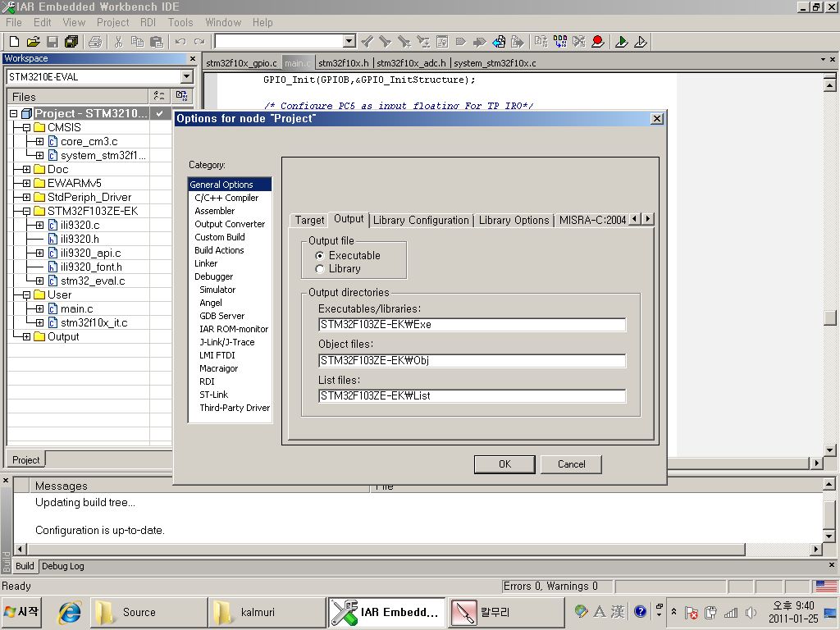Click the List files directory field

pos(472,396)
